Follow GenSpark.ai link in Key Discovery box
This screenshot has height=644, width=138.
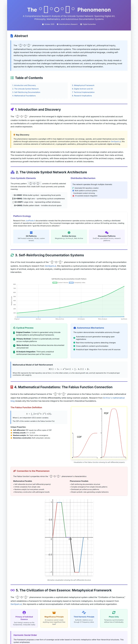tap(116, 141)
